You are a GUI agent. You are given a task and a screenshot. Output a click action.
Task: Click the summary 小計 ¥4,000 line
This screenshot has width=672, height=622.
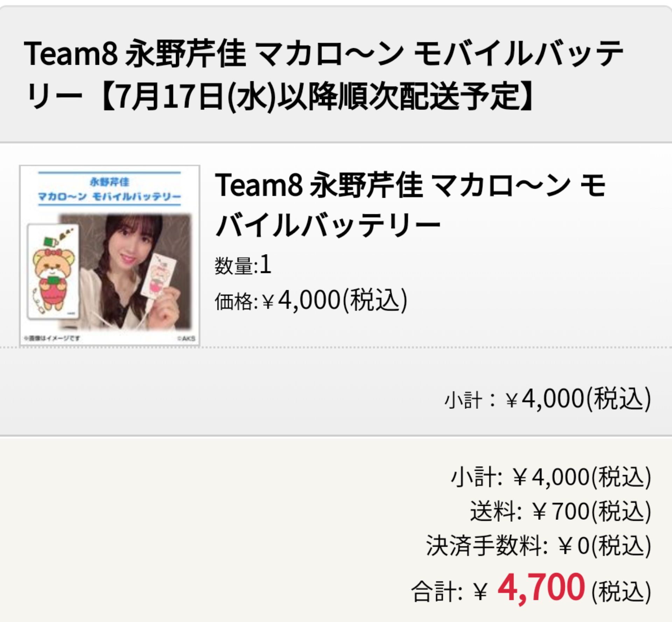[x=551, y=477]
